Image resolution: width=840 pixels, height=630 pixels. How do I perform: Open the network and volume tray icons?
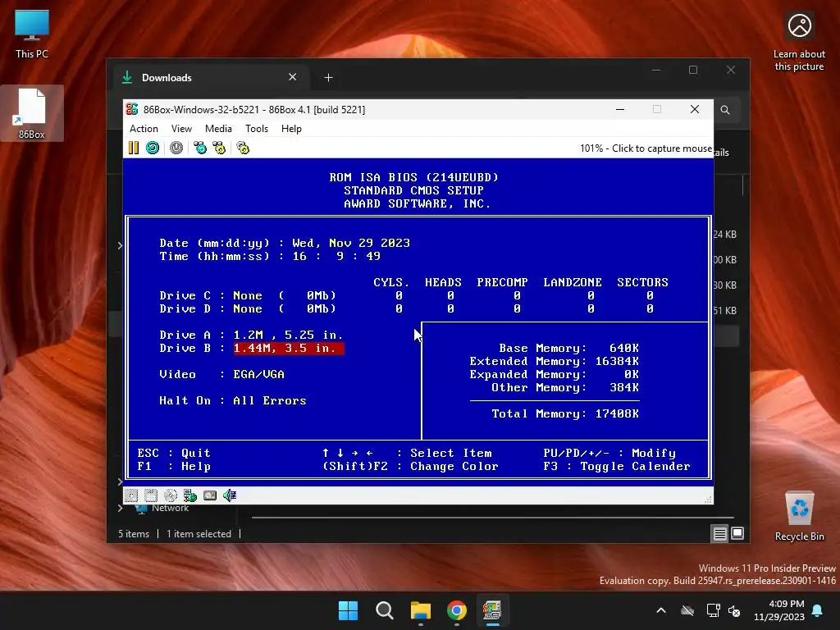click(x=724, y=610)
